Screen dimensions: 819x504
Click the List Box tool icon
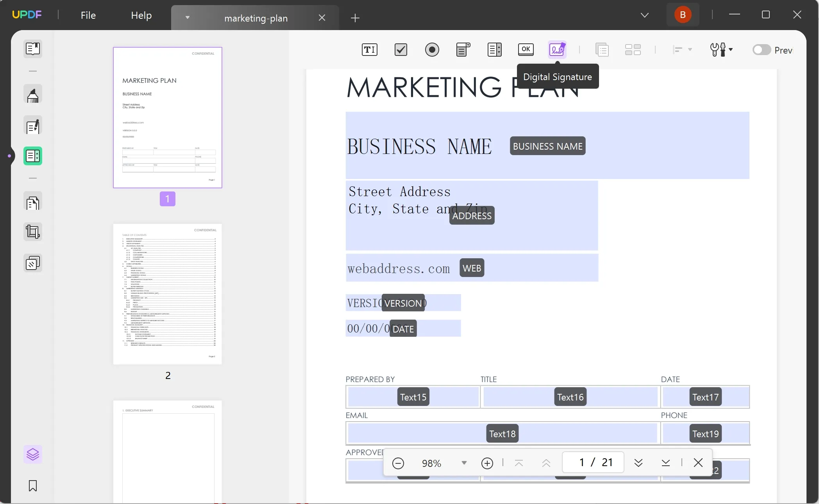click(x=495, y=50)
